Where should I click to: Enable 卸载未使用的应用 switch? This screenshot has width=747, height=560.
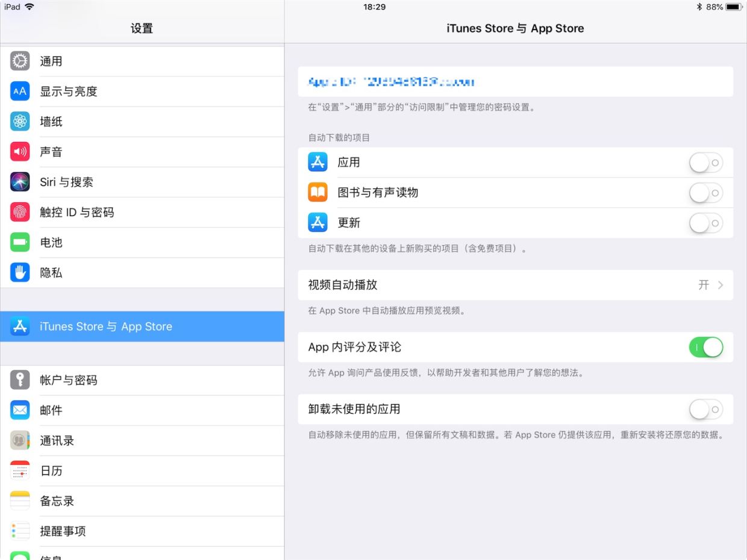click(706, 409)
